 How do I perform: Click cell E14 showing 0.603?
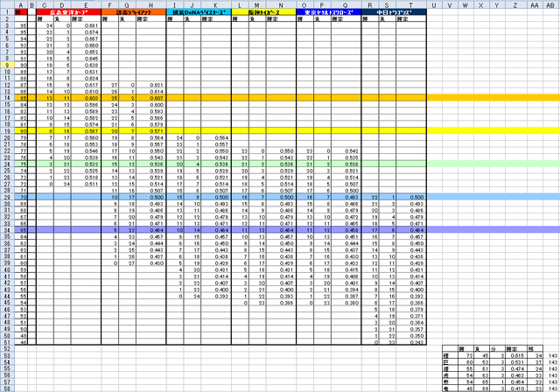[86, 98]
